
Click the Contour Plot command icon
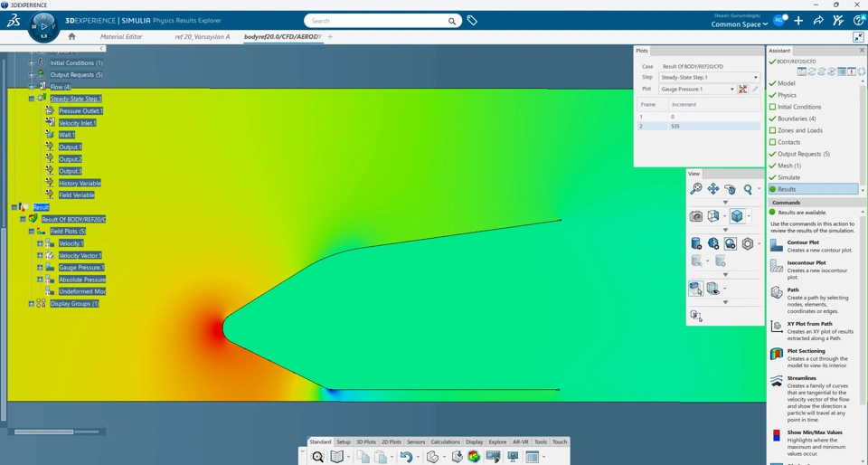pos(777,246)
